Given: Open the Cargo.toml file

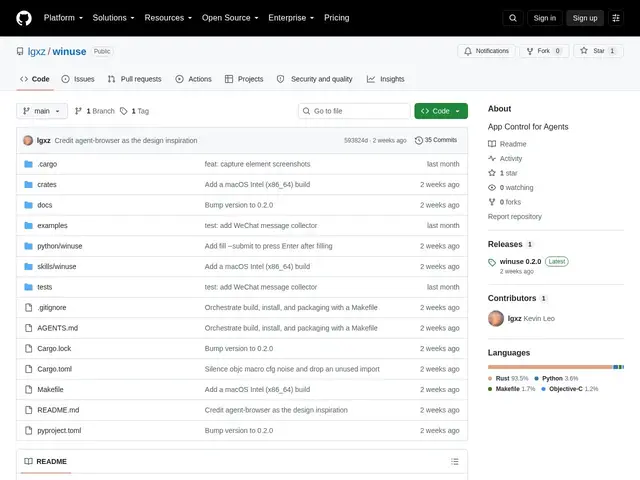Looking at the screenshot, I should tap(54, 369).
